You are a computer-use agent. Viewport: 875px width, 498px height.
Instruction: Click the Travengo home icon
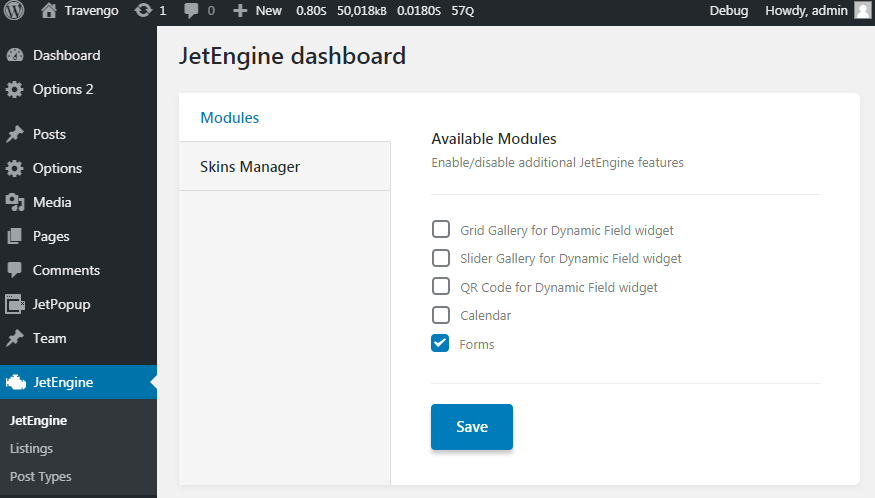coord(49,11)
